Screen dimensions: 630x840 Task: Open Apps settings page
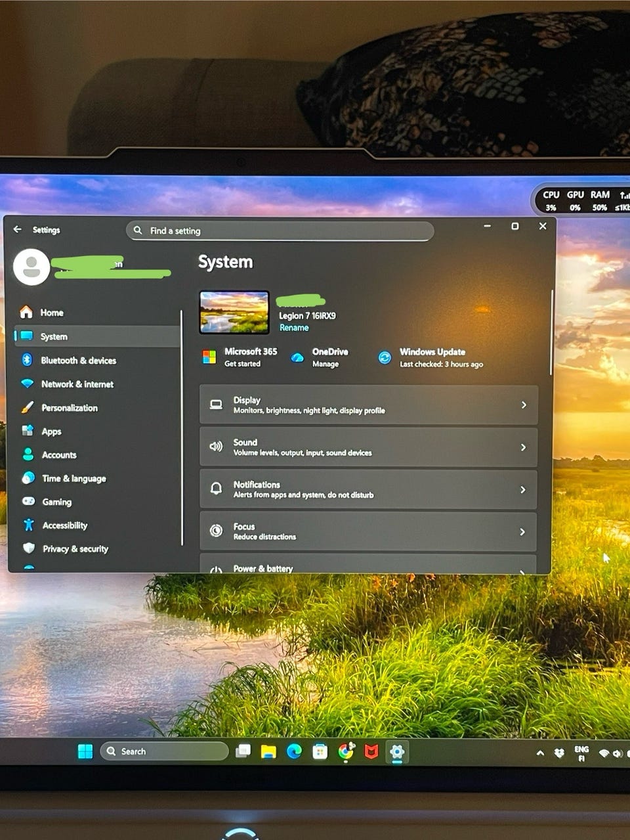(96, 431)
